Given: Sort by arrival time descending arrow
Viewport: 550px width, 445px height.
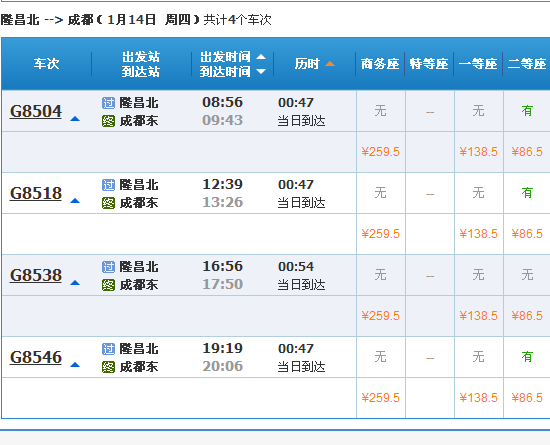Looking at the screenshot, I should (x=261, y=72).
